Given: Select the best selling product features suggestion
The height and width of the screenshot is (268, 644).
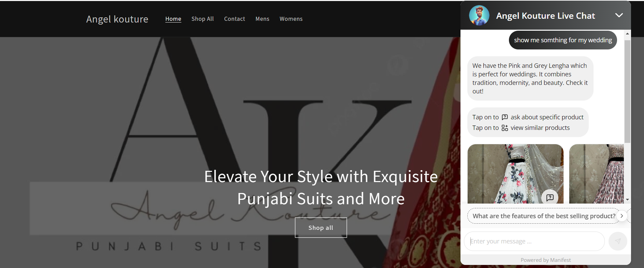Looking at the screenshot, I should tap(544, 216).
